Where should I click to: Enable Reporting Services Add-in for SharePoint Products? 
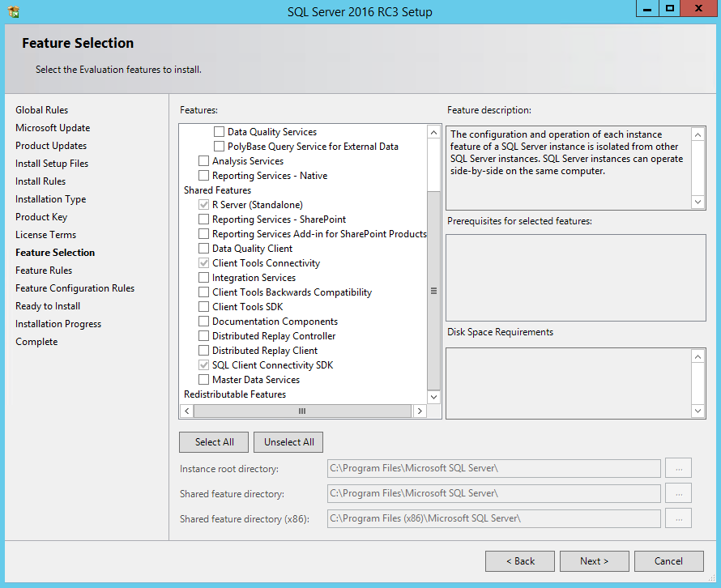coord(203,234)
